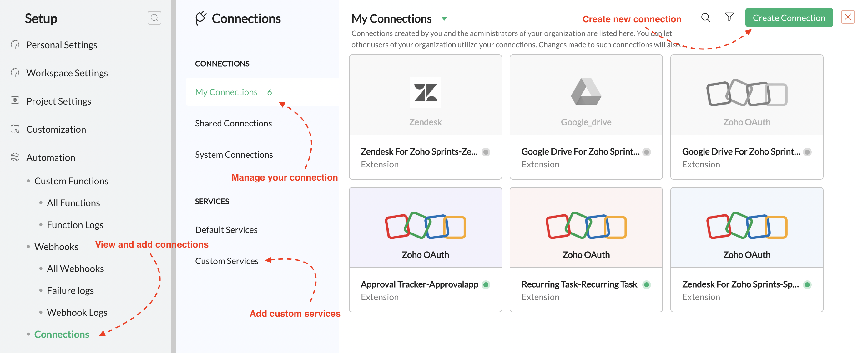Click the Zendesk logo thumbnail

[425, 92]
